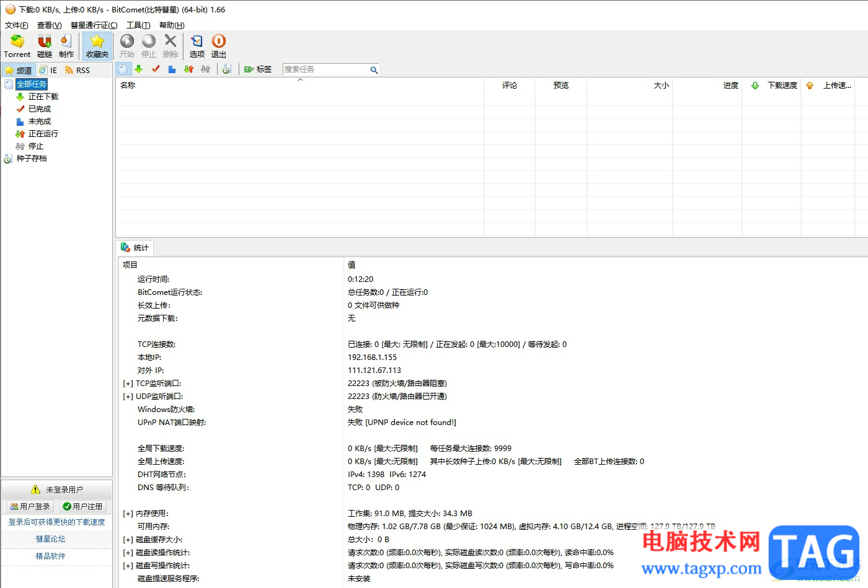Switch to the RSS tab

point(77,70)
